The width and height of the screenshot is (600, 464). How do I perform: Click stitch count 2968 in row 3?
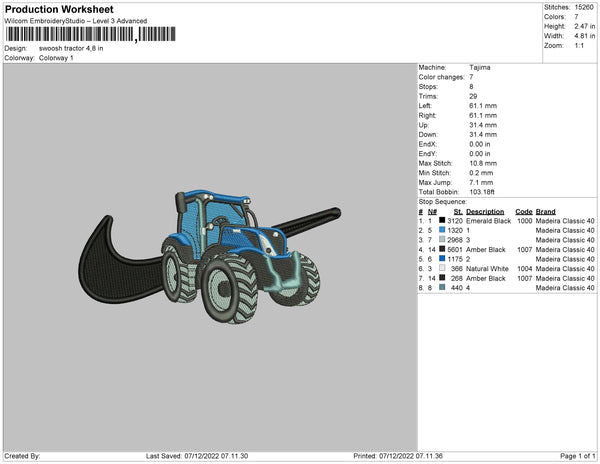coord(455,240)
